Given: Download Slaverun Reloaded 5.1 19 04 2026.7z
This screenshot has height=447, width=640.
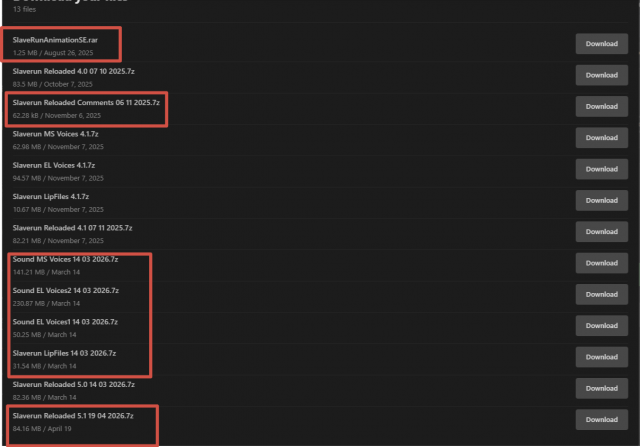Looking at the screenshot, I should [602, 419].
